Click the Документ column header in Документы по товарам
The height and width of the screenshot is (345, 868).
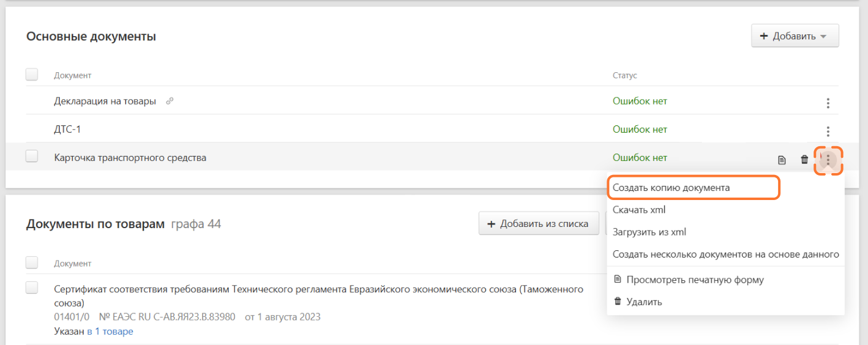72,264
